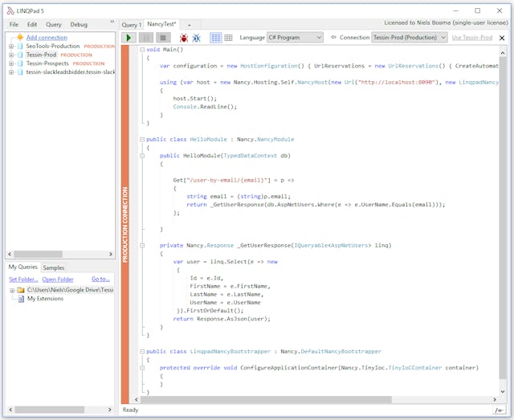Click the Go to link
Screen dimensions: 514x420
tap(100, 279)
